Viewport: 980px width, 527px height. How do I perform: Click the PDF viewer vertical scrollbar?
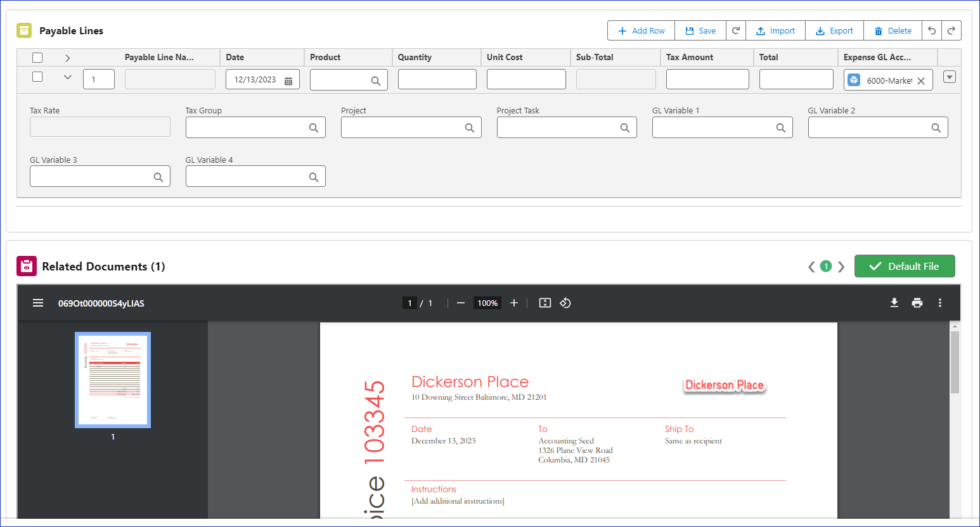[955, 362]
